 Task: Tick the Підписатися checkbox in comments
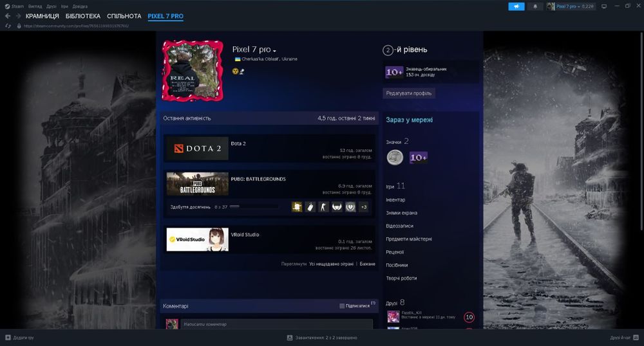tap(342, 306)
